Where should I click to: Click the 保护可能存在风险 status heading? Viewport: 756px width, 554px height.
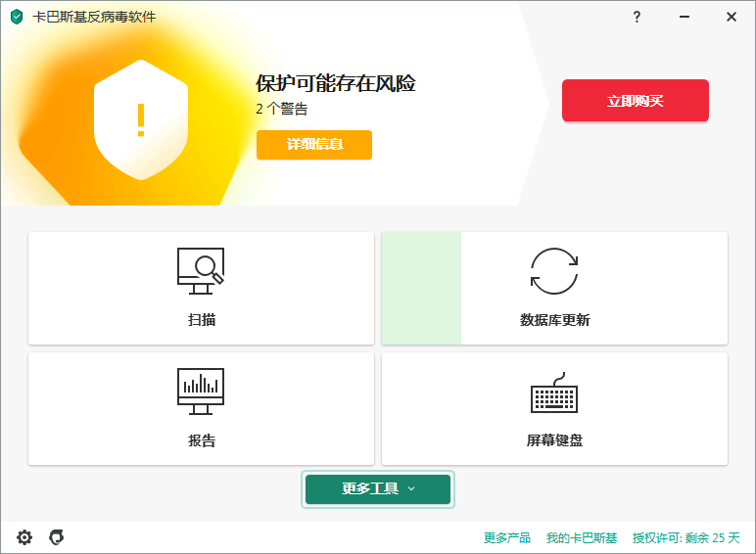(336, 83)
